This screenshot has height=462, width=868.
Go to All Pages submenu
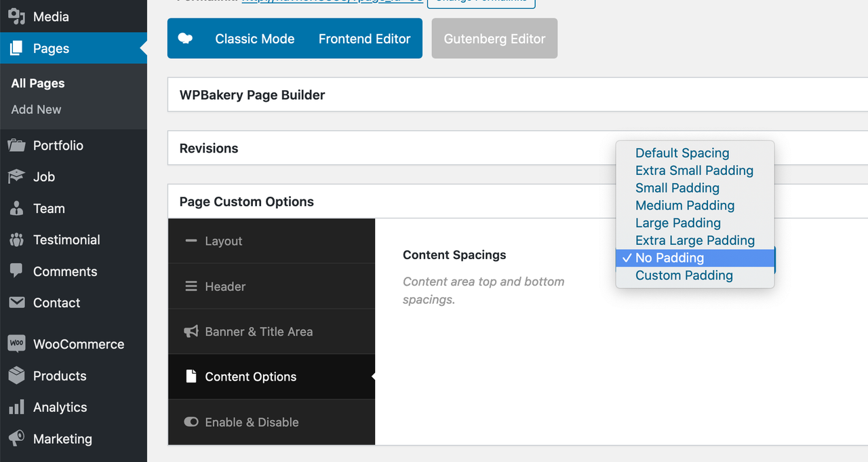(x=38, y=83)
